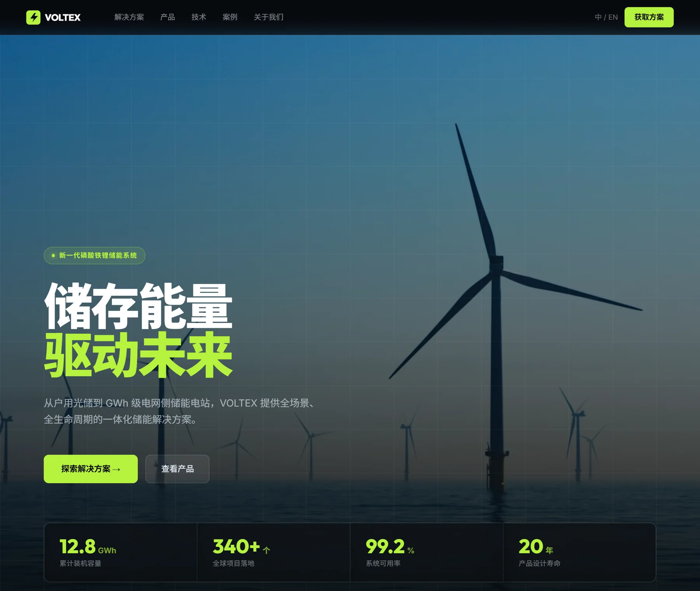Visit the 关于我们 nav page
The height and width of the screenshot is (591, 700).
tap(268, 17)
